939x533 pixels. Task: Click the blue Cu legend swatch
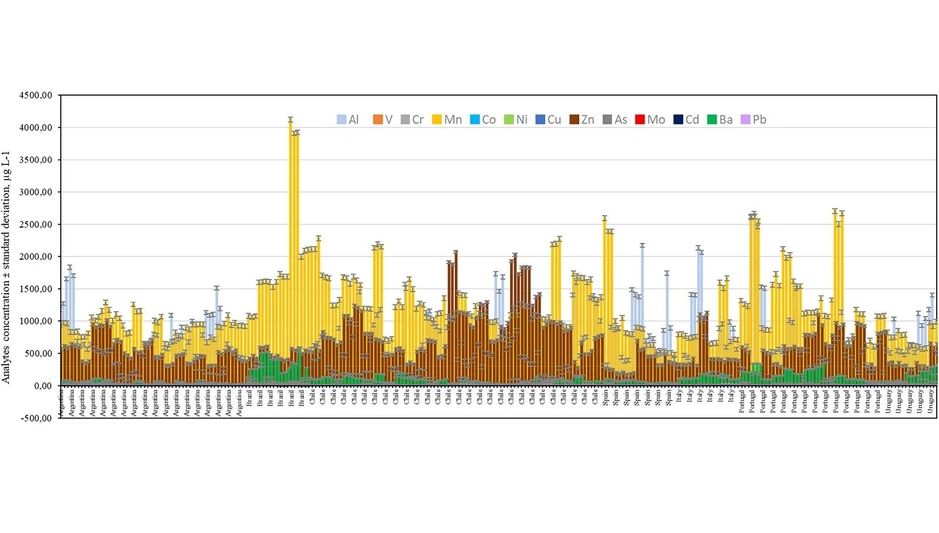click(x=540, y=120)
